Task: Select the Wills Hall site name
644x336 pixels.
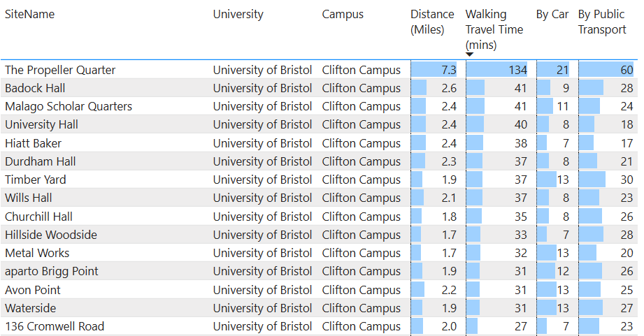Action: 29,198
